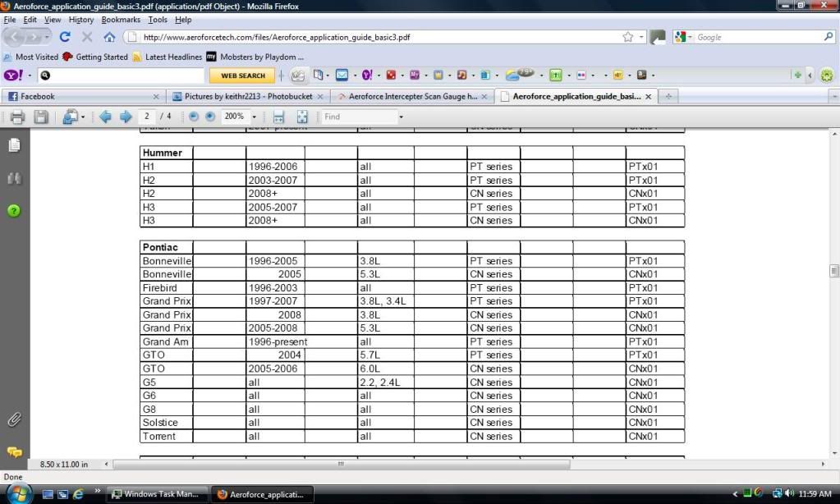Switch to Pictures by keithr2213 Photobucket tab

click(247, 96)
